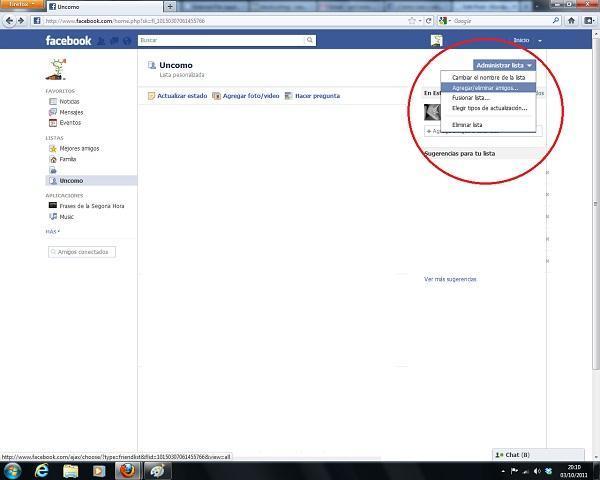Open Windows Media Player in taskbar

pos(99,471)
